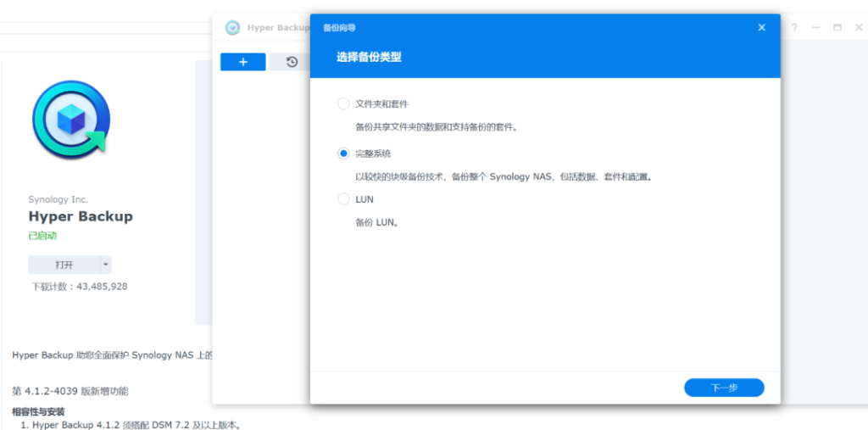Click the 下一步 button
868x430 pixels.
click(724, 388)
